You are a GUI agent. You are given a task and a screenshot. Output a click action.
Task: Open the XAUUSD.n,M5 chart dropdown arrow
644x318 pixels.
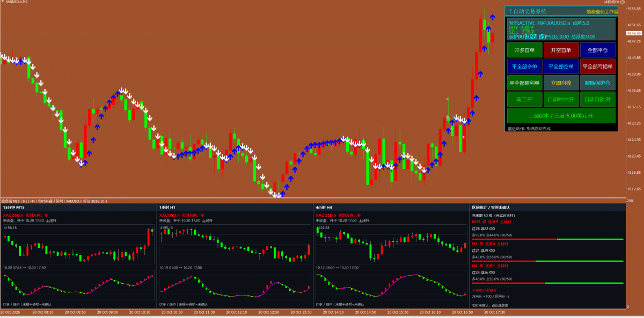coord(3,2)
